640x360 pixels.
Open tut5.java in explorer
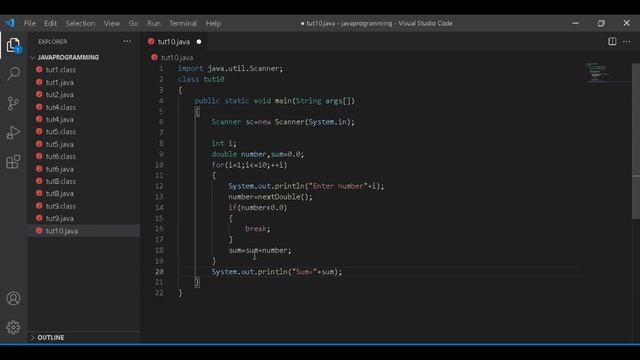pos(60,144)
